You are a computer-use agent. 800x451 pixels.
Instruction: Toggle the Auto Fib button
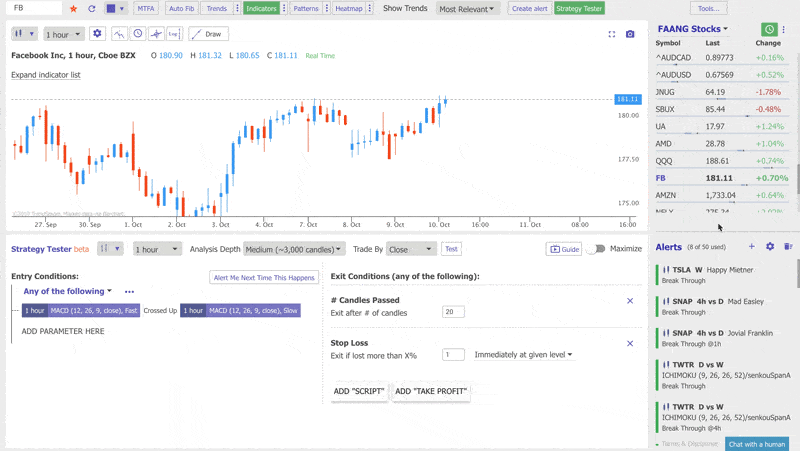tap(182, 9)
